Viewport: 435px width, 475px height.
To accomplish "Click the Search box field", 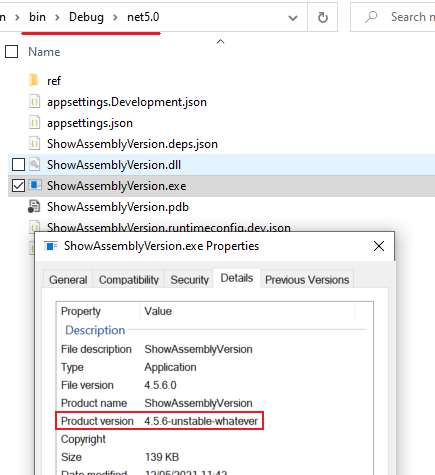I will click(x=393, y=17).
